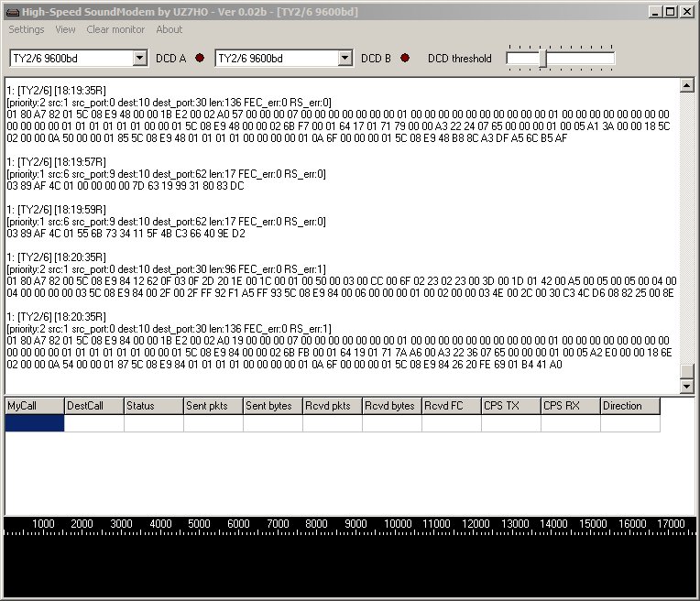Open the Settings menu
700x601 pixels.
click(x=27, y=29)
